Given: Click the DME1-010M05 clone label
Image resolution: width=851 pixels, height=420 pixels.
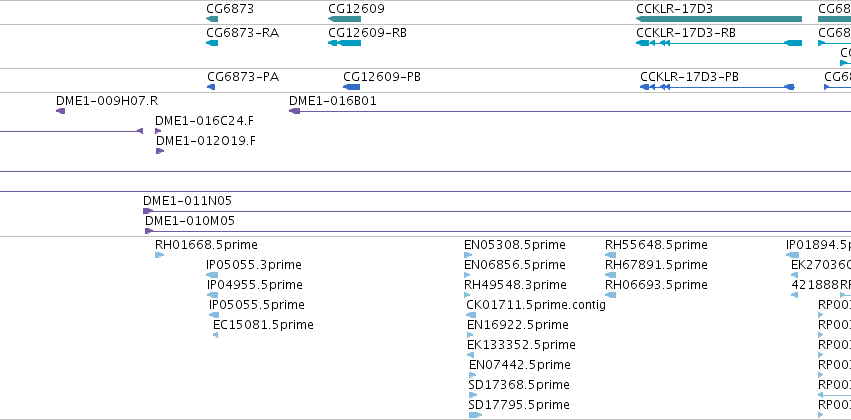Looking at the screenshot, I should pos(190,221).
